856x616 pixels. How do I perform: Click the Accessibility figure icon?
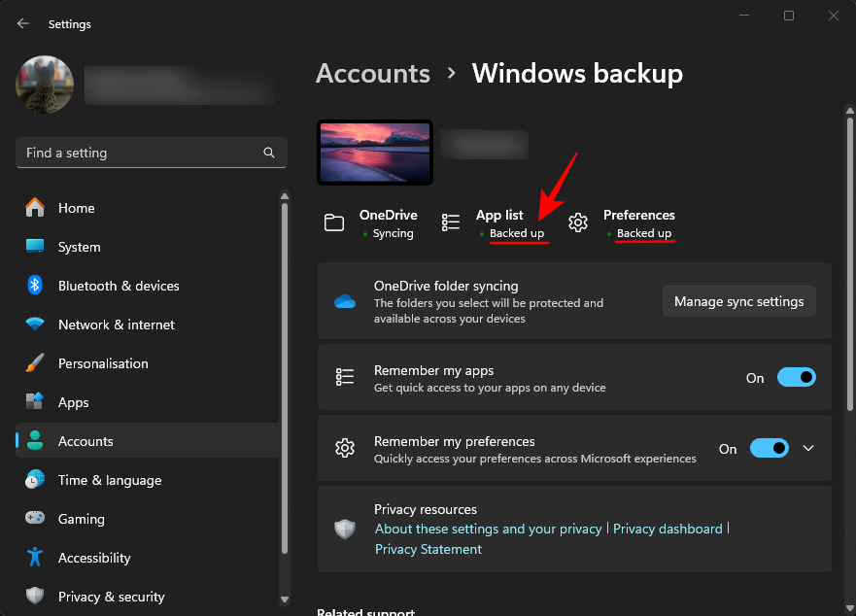tap(35, 558)
